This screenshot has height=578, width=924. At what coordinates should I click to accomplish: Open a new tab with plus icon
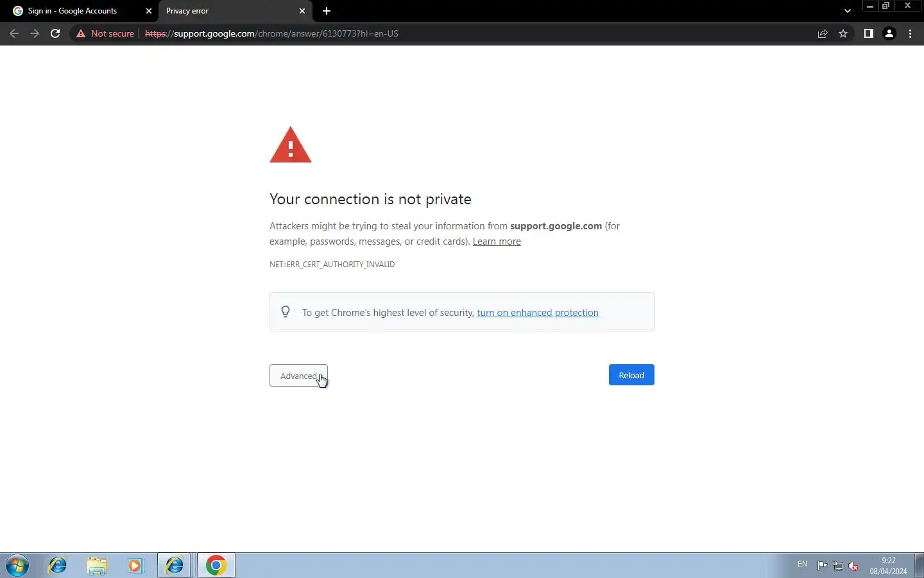[x=327, y=11]
